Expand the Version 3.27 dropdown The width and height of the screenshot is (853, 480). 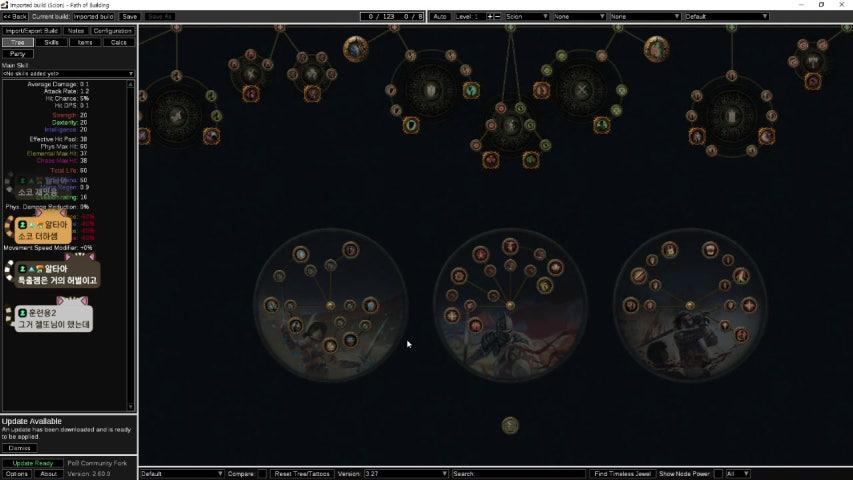[405, 473]
